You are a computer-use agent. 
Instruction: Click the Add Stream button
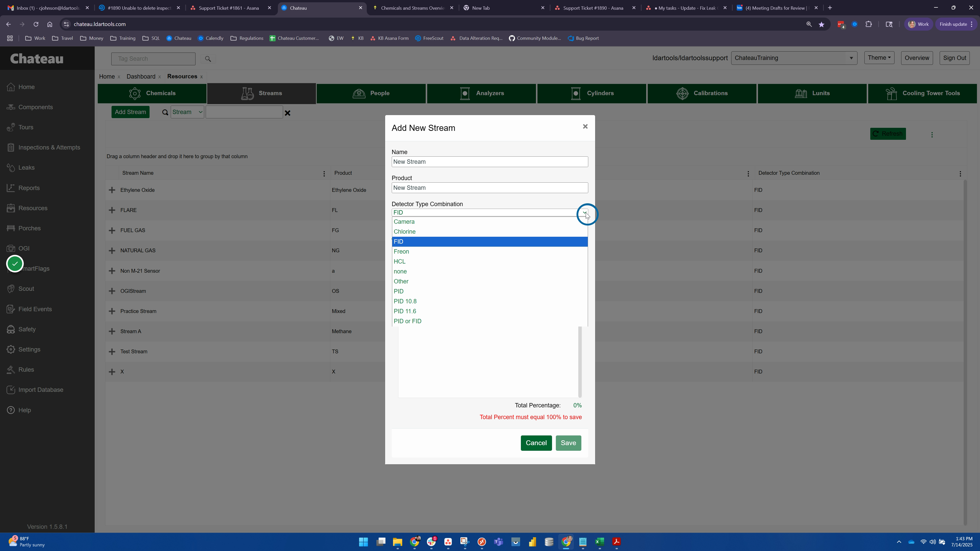point(130,112)
